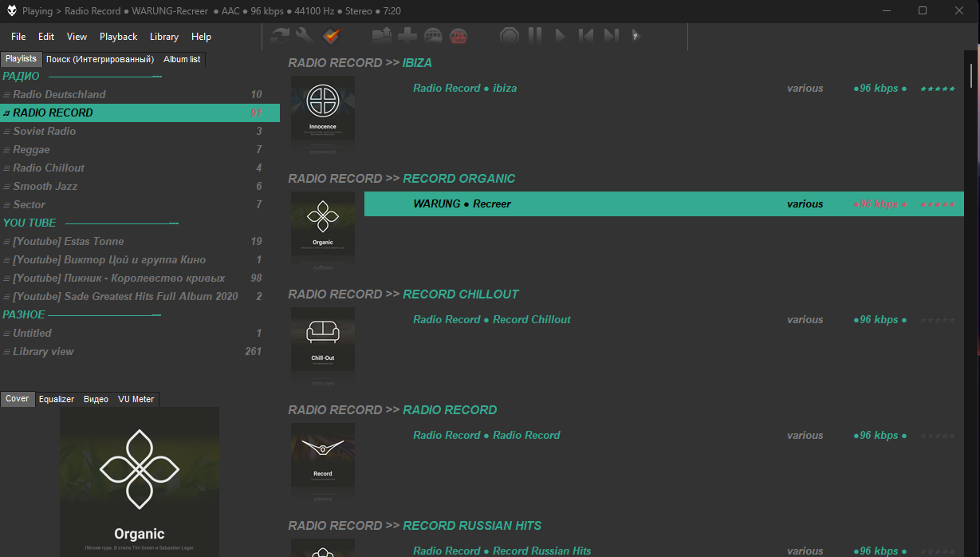Switch to the Playlists tab
The image size is (980, 557).
click(21, 59)
